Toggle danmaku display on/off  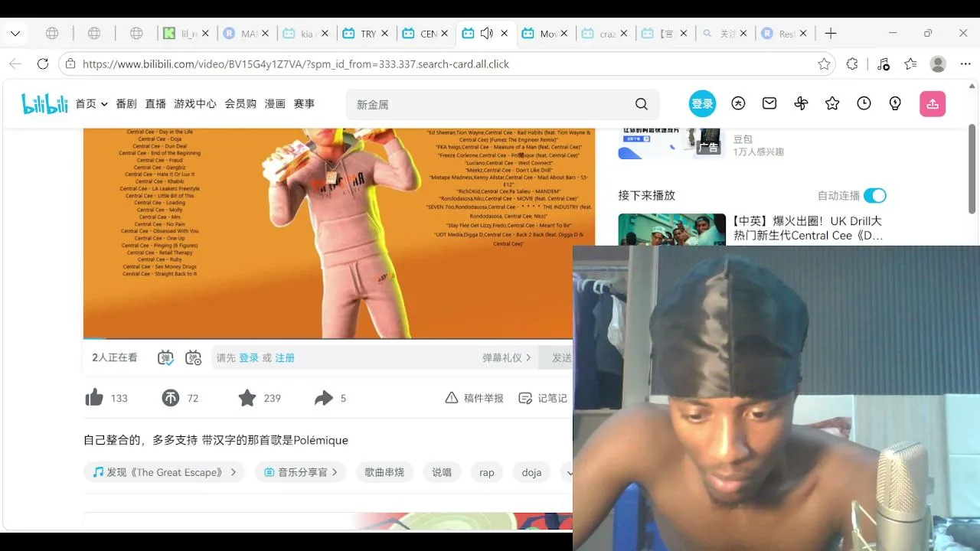coord(165,357)
